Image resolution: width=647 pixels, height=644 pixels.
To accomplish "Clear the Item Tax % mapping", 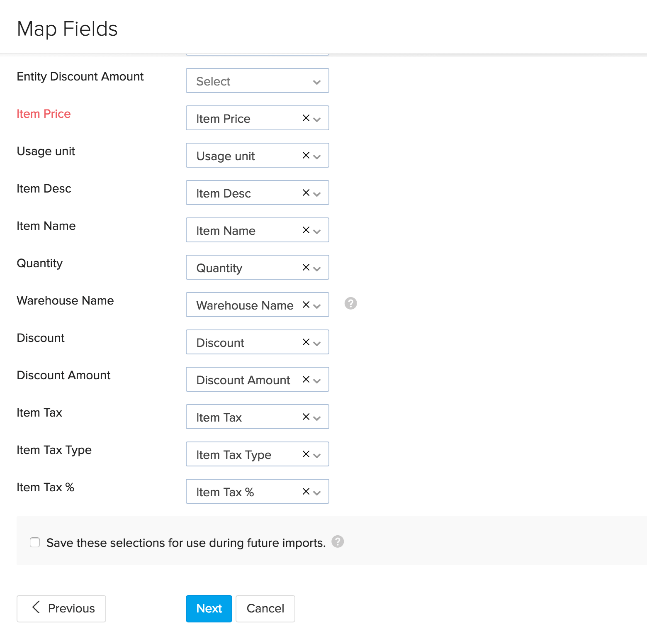I will (306, 491).
